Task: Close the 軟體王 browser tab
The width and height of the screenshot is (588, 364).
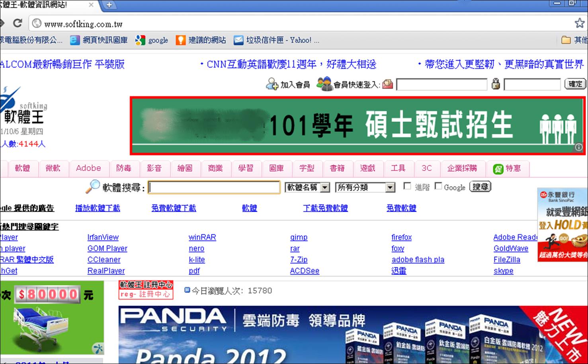Action: pos(91,5)
